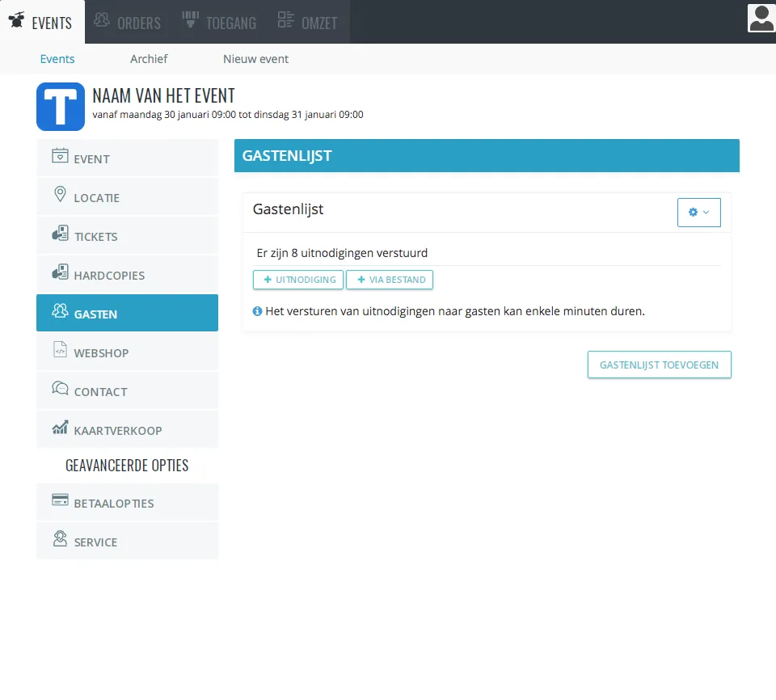Click the user profile avatar icon
Viewport: 776px width, 700px height.
tap(761, 19)
